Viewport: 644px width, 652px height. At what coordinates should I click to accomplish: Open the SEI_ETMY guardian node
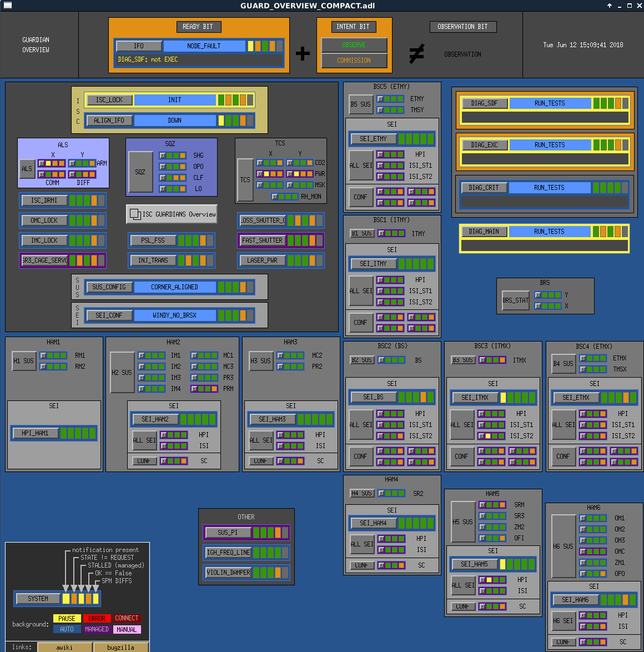[x=373, y=139]
